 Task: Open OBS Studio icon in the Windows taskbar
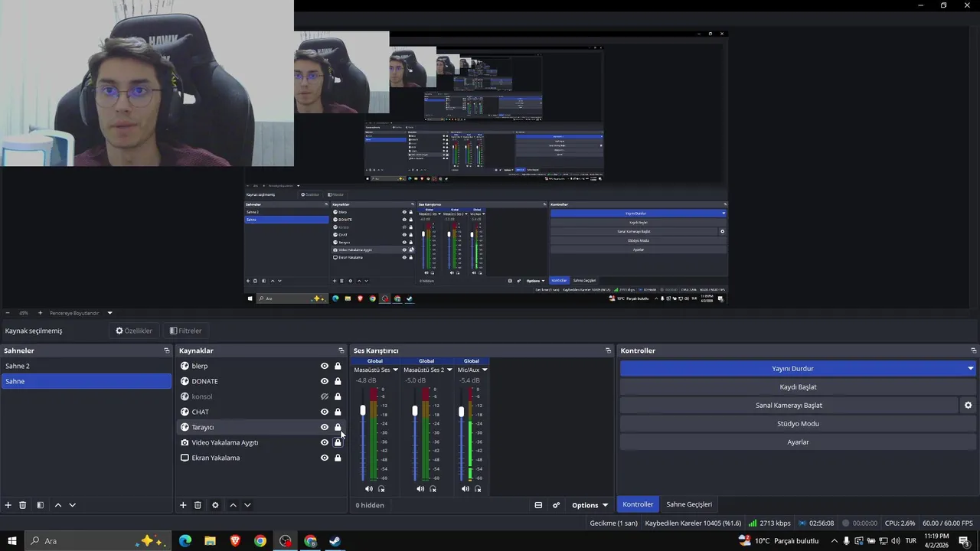pos(286,541)
